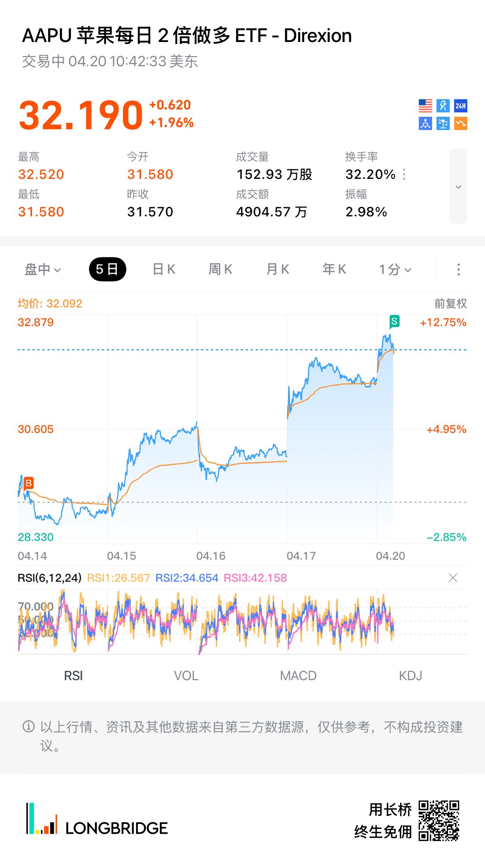Click the 24H trading icon
The width and height of the screenshot is (485, 868).
click(460, 106)
